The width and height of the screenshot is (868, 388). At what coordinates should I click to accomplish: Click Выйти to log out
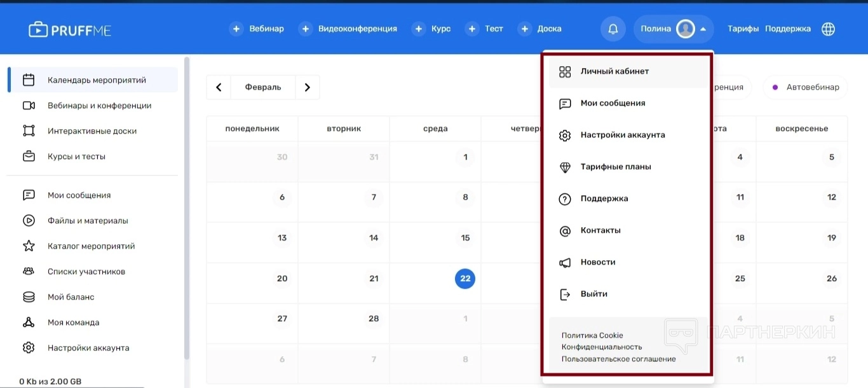[593, 294]
